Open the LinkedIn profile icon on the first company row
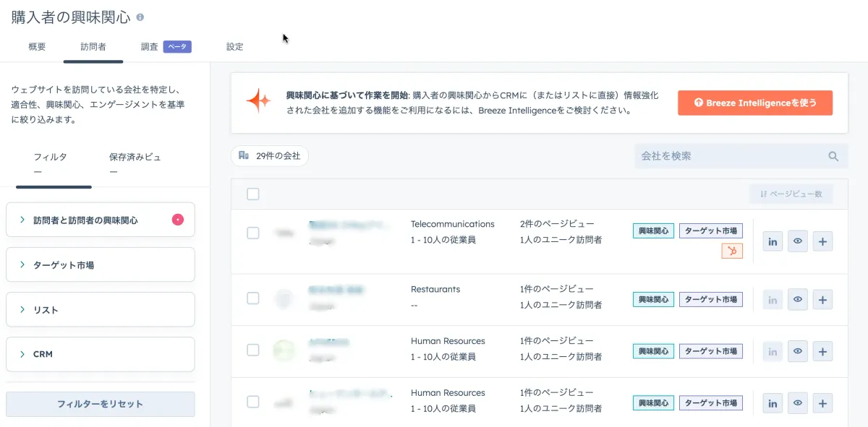This screenshot has height=427, width=868. coord(772,241)
